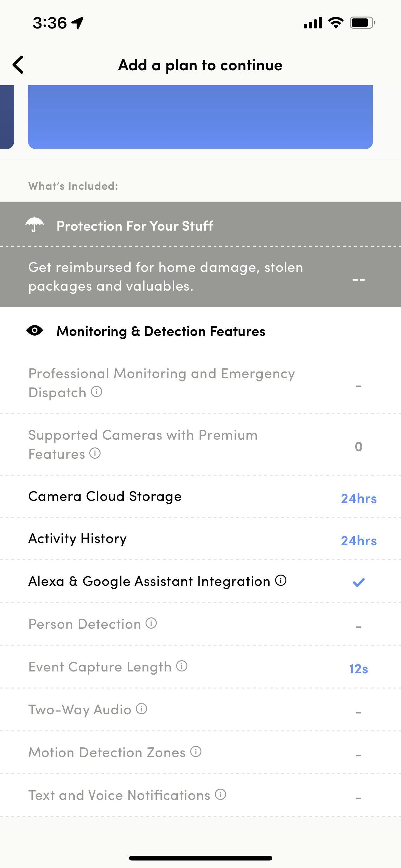Tap the eye icon for Monitoring features

[x=35, y=331]
